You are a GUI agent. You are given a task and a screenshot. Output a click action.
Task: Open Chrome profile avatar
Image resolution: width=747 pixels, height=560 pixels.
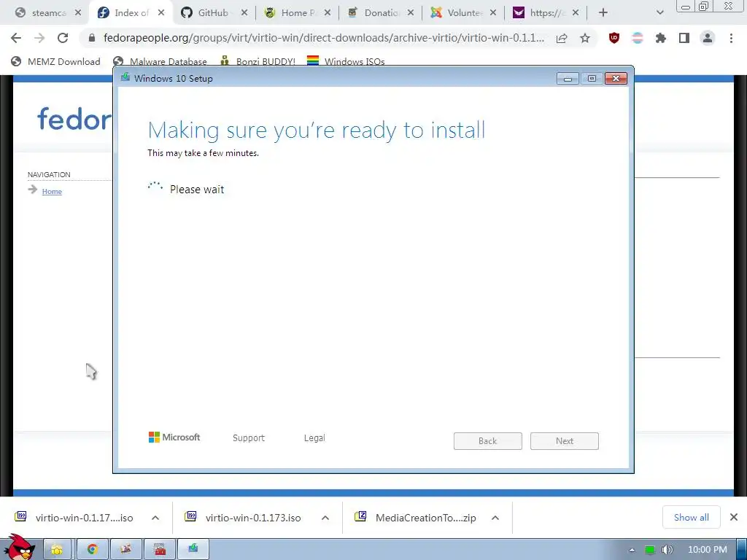point(708,38)
